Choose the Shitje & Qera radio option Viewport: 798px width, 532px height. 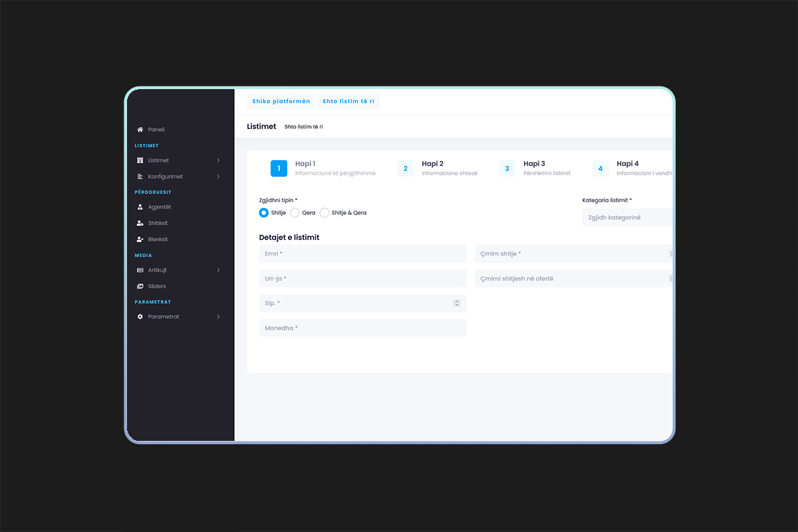(325, 213)
